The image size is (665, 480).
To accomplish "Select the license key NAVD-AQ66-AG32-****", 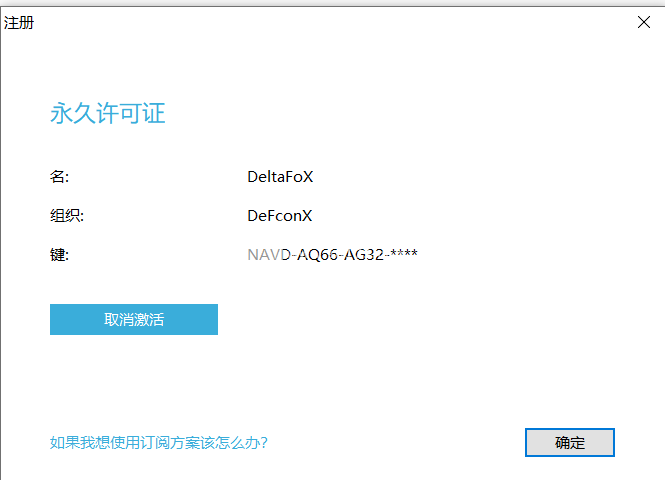I will tap(332, 254).
